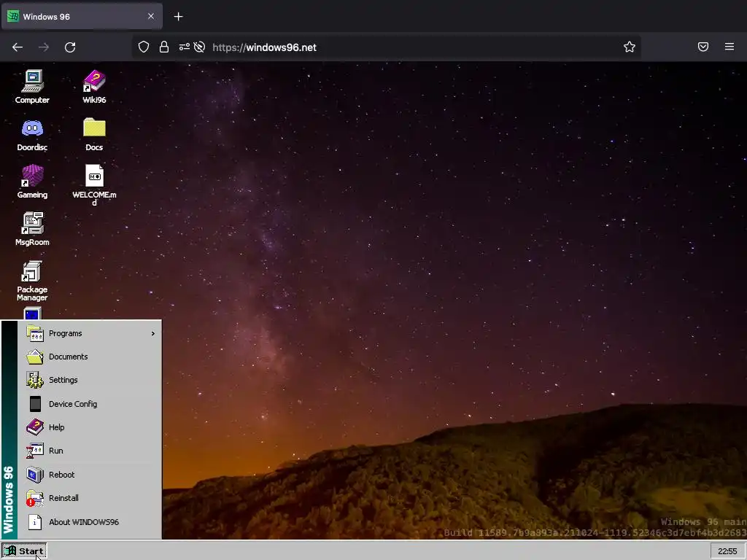Click the taskbar clock showing 22:55
Viewport: 747px width, 560px height.
coord(727,551)
